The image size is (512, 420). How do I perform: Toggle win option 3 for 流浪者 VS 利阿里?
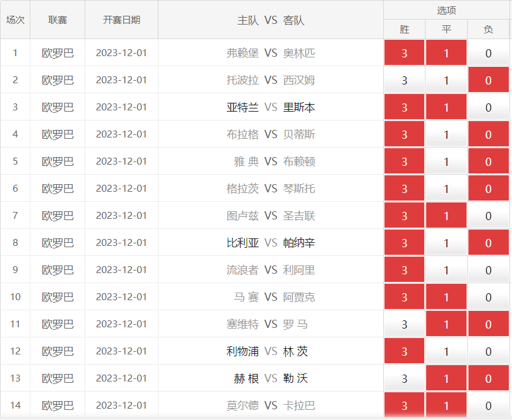(404, 269)
